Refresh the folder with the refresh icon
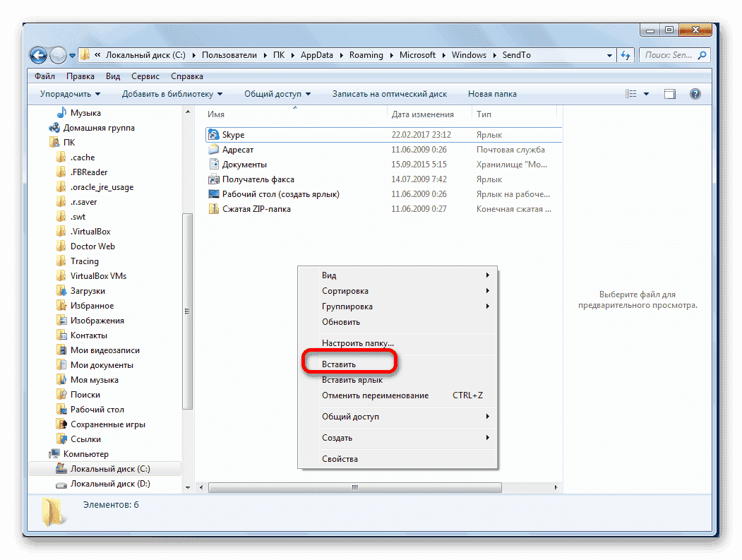The width and height of the screenshot is (742, 560). pos(627,55)
